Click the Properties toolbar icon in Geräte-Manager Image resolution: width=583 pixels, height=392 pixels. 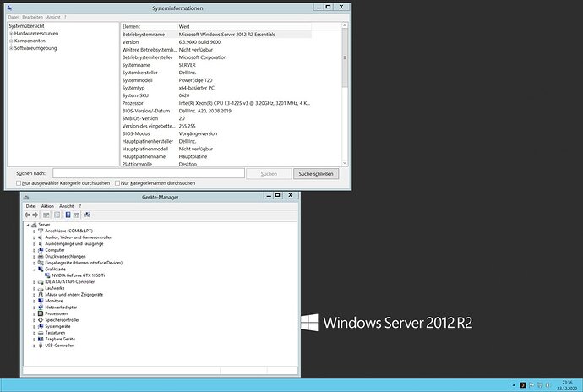point(57,215)
